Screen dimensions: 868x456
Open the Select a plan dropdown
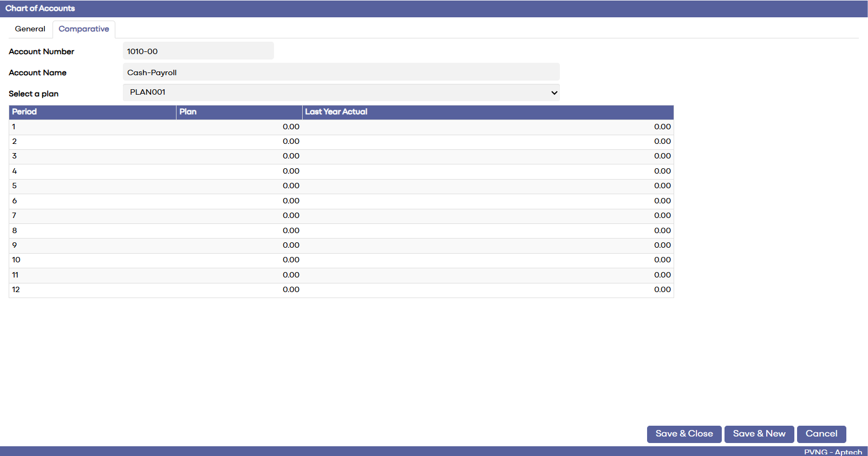(341, 92)
